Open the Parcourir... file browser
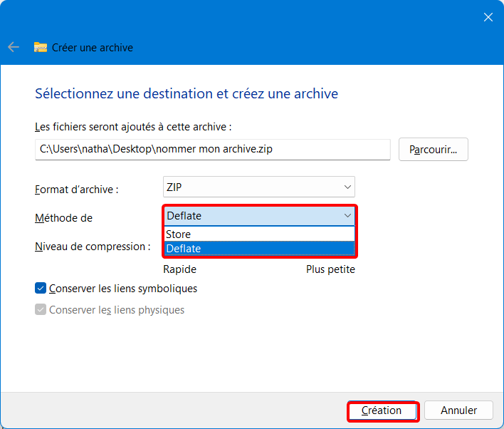The width and height of the screenshot is (504, 429). [x=433, y=150]
